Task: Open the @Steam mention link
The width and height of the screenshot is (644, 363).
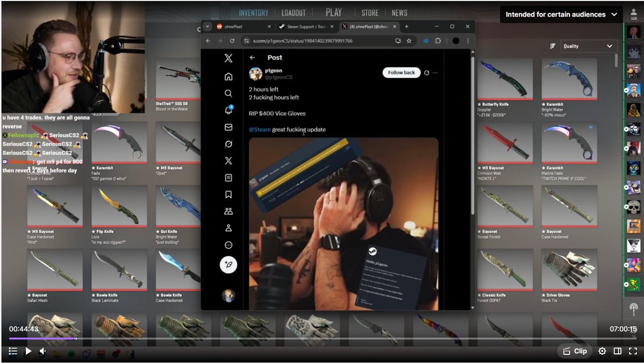Action: tap(260, 129)
